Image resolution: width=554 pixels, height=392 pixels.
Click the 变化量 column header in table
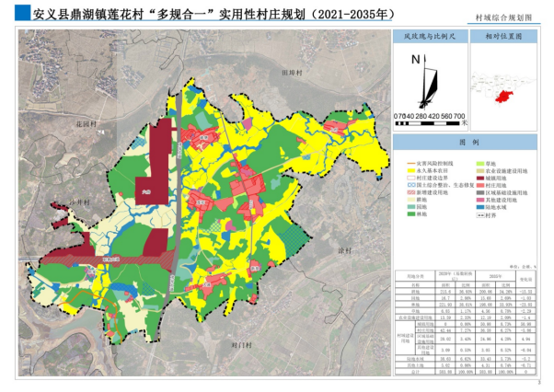click(525, 275)
